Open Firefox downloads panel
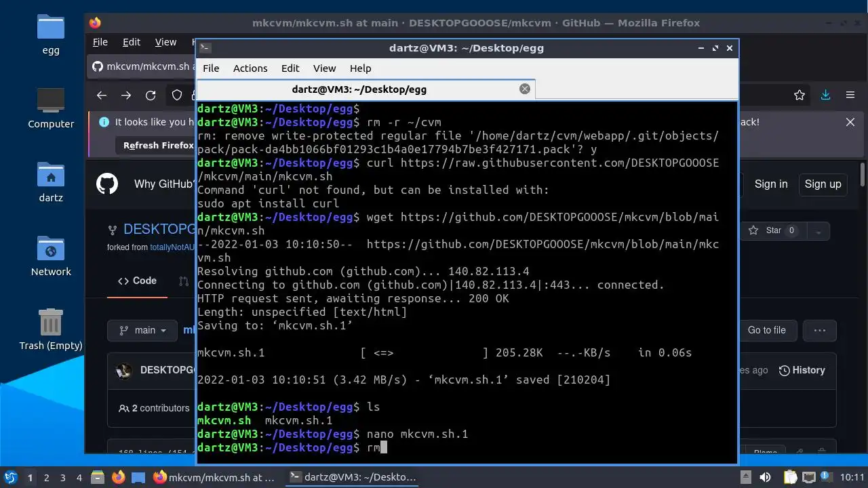This screenshot has height=488, width=868. [x=825, y=96]
